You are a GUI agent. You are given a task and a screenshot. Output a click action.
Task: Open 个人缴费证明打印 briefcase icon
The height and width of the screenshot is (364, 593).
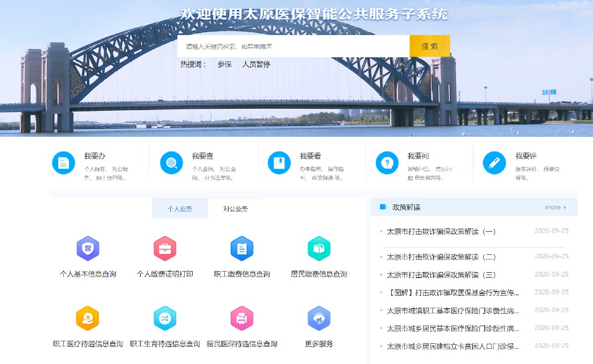(165, 248)
